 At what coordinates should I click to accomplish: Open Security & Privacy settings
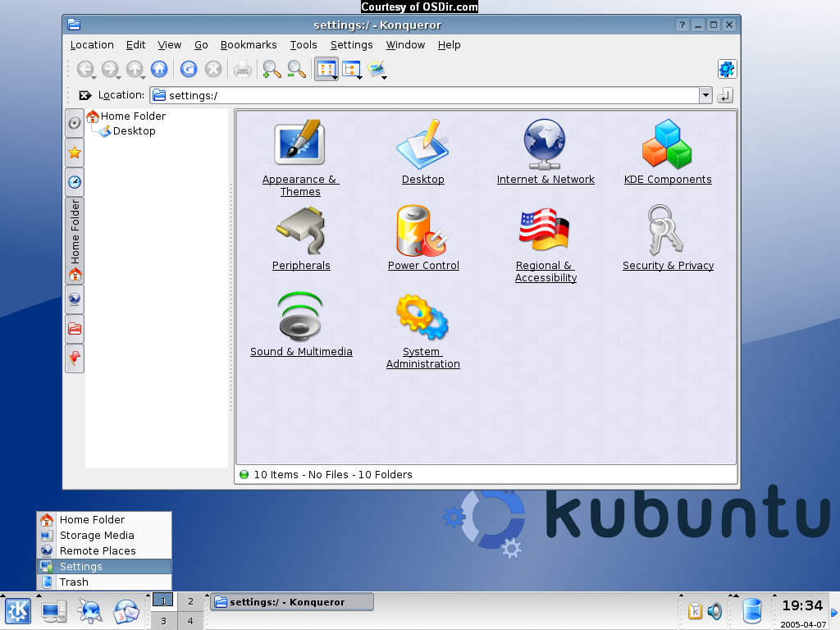tap(668, 239)
